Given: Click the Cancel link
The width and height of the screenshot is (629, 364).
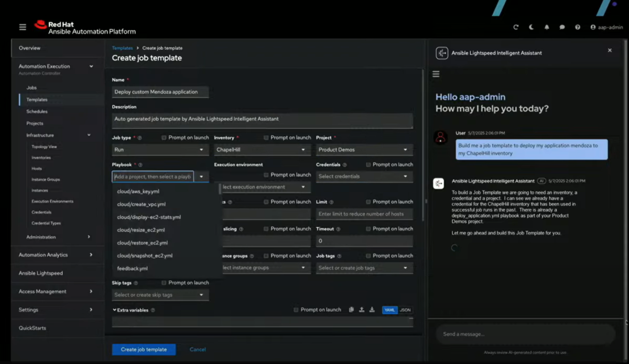Looking at the screenshot, I should (x=198, y=349).
